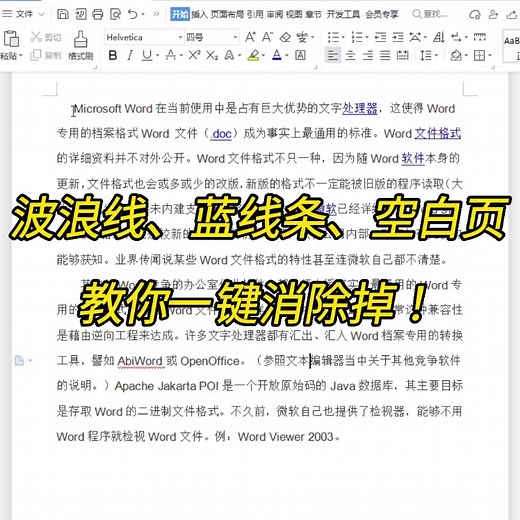Click the blue font color A button

tap(277, 55)
